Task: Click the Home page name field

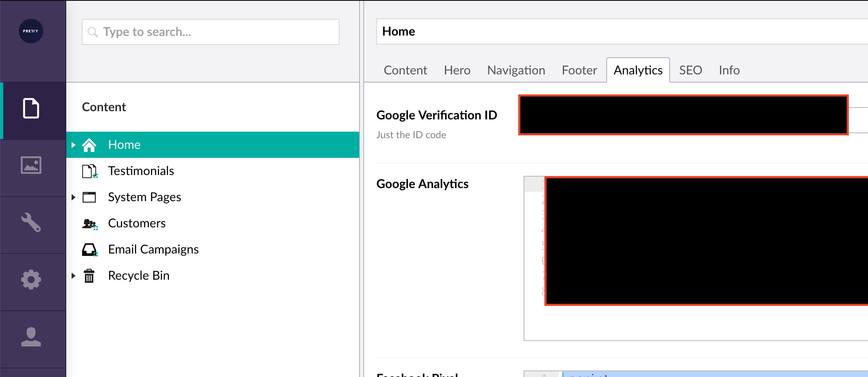Action: point(622,31)
